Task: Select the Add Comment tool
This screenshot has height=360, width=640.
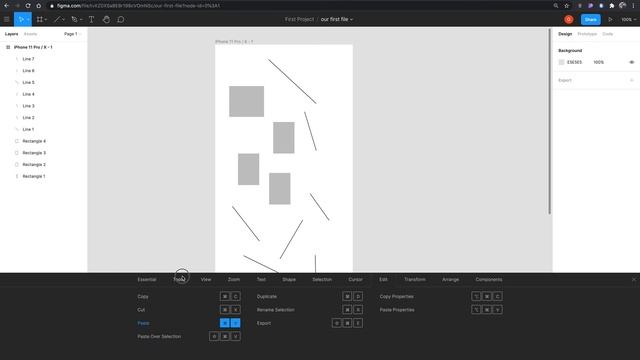Action: tap(121, 19)
